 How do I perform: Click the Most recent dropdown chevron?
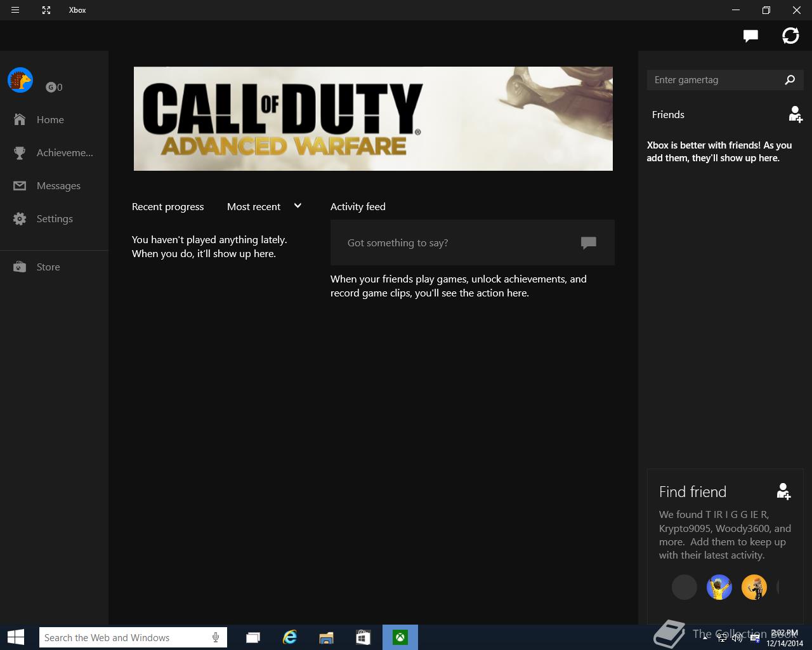[x=298, y=206]
